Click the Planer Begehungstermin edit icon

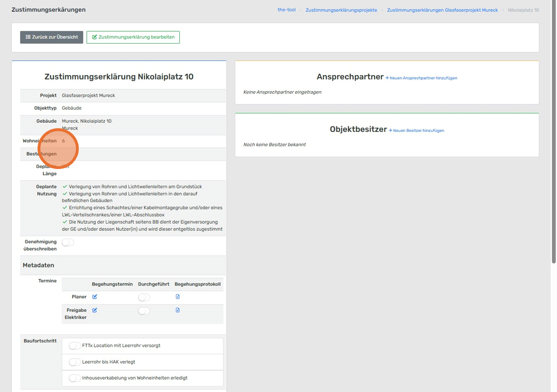[x=94, y=297]
